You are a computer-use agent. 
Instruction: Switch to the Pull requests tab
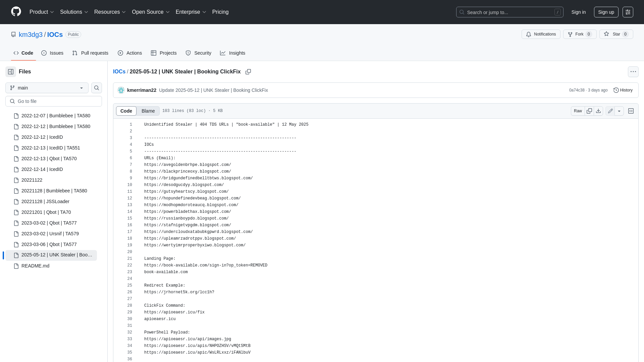coord(90,53)
